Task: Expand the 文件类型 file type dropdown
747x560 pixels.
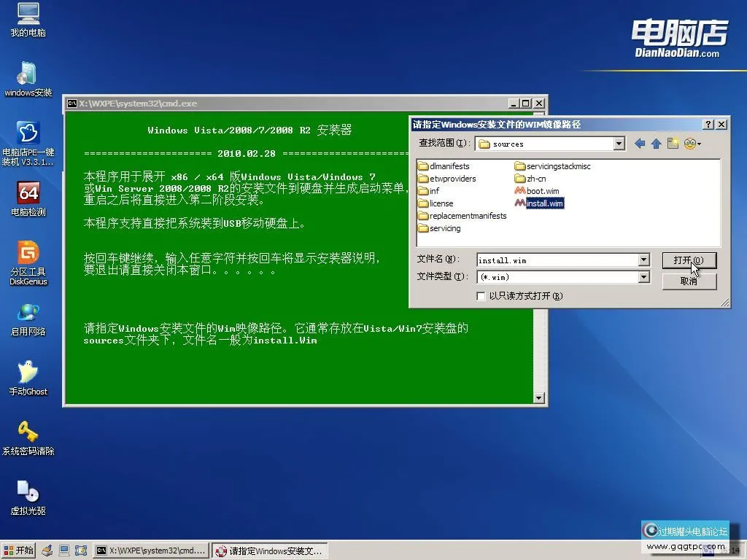Action: pos(643,277)
